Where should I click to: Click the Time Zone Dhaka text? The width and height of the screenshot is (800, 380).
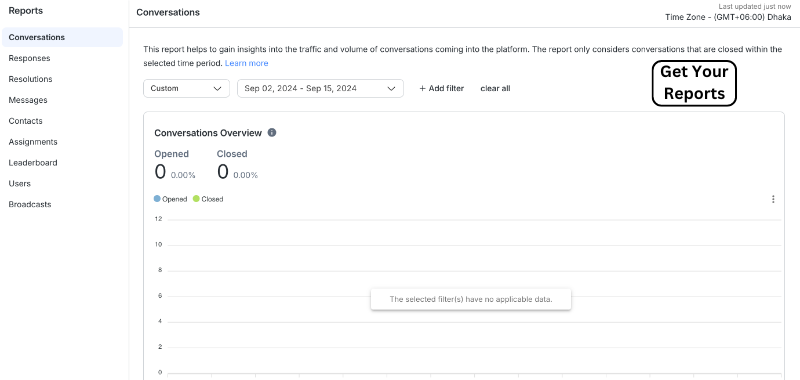728,17
